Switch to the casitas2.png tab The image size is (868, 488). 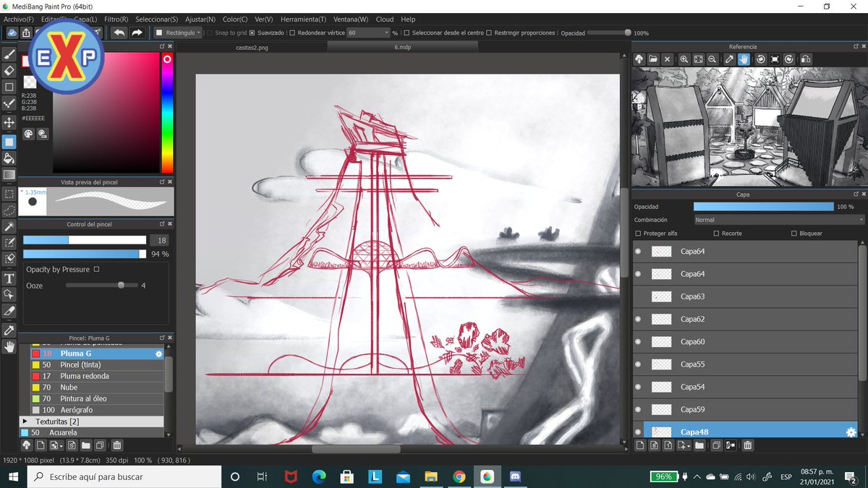point(252,46)
